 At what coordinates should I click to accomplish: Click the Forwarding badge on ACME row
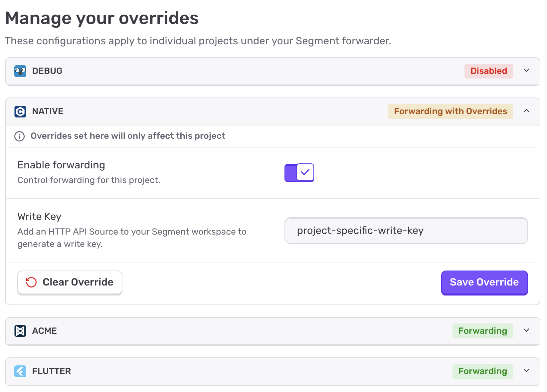click(x=482, y=331)
